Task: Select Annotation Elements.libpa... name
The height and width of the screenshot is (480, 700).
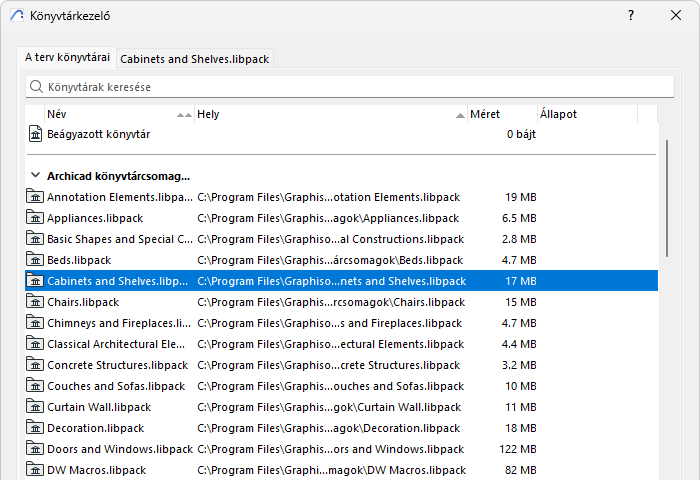Action: click(x=120, y=197)
